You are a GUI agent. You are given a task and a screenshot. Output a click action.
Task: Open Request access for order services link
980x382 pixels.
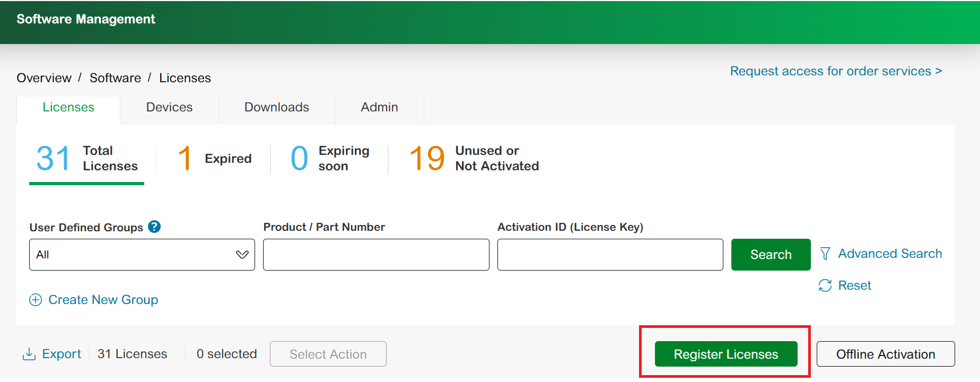[x=836, y=71]
